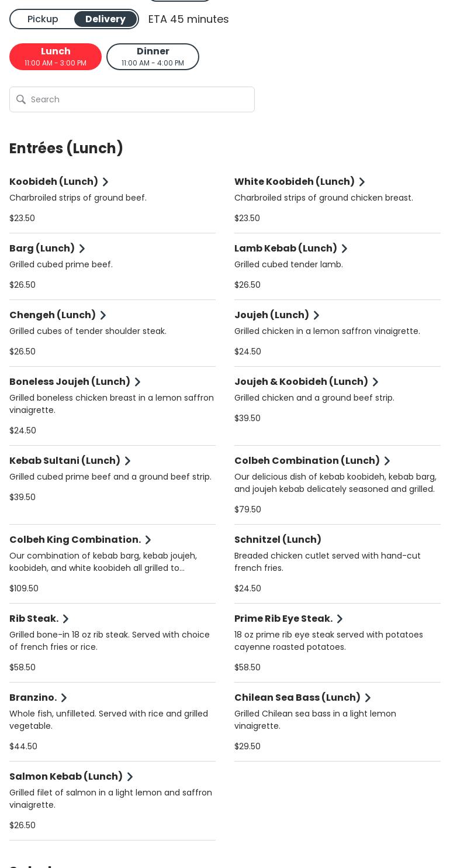Switch order type to Pickup
Image resolution: width=450 pixels, height=868 pixels.
[x=43, y=19]
